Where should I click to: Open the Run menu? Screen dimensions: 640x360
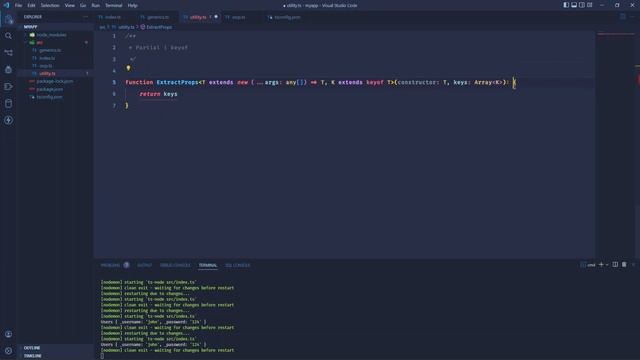(96, 5)
